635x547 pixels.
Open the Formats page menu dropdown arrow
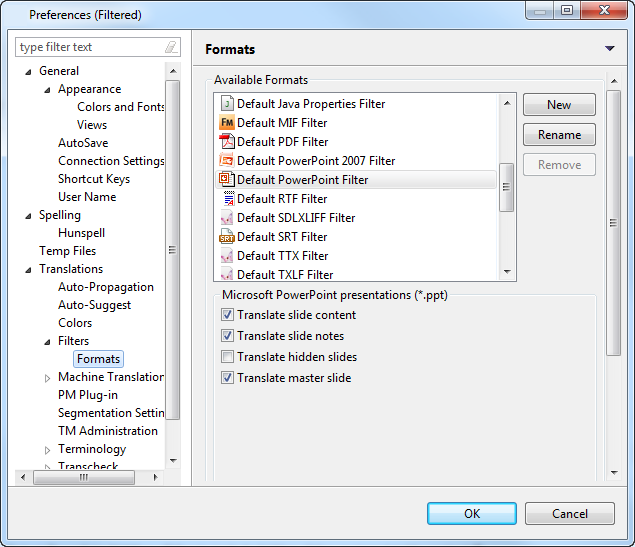(x=610, y=49)
